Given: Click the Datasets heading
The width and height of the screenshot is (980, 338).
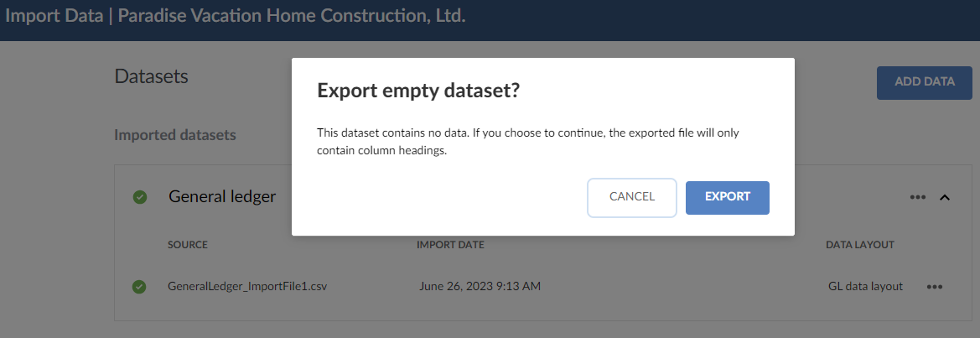Looking at the screenshot, I should (151, 76).
